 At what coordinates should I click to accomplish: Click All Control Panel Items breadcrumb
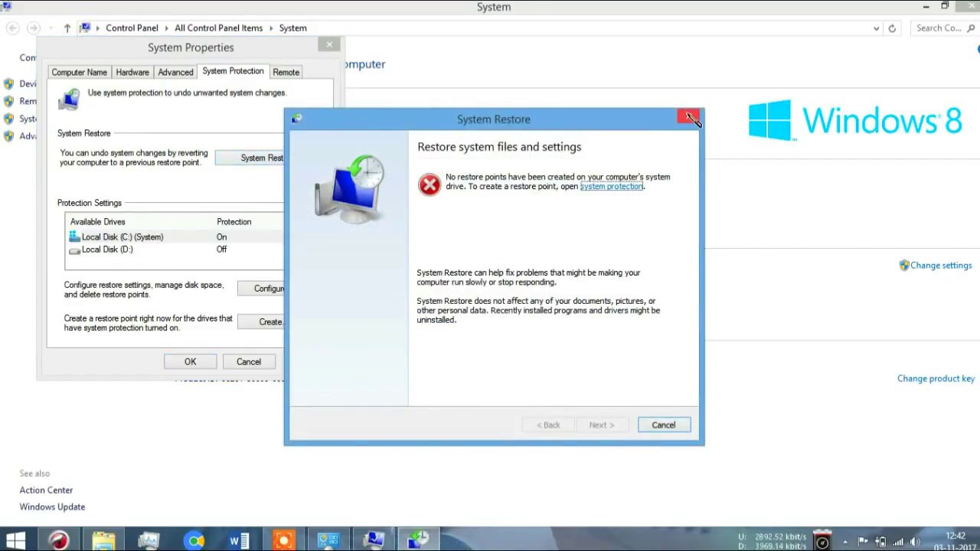click(218, 28)
